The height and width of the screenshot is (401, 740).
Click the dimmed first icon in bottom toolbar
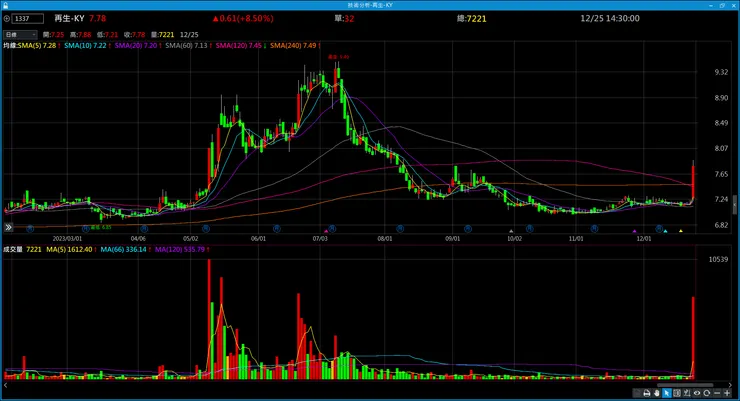[x=637, y=393]
